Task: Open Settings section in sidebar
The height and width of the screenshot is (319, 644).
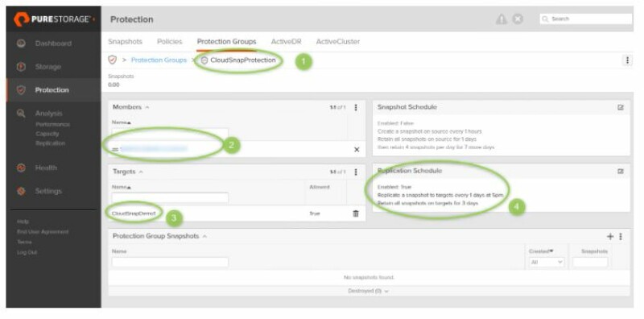Action: click(x=48, y=191)
